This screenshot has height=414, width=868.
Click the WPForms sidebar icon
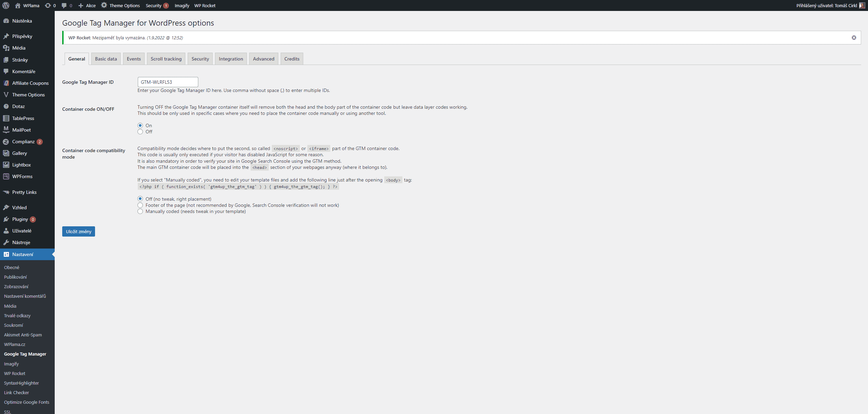coord(6,176)
